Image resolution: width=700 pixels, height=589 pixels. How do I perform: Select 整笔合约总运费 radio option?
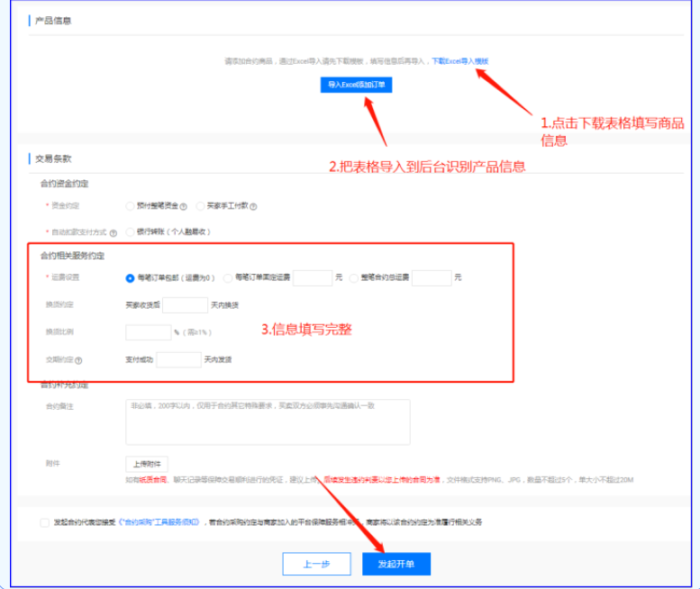click(x=353, y=278)
